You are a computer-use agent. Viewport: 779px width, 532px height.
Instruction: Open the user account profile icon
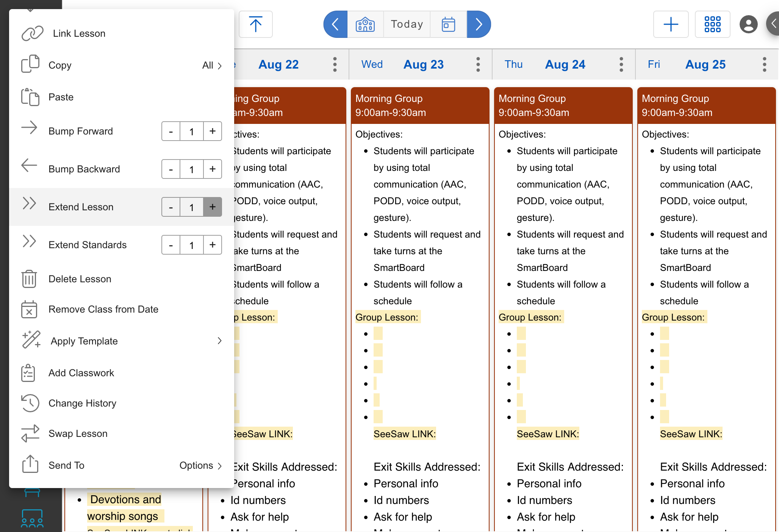pyautogui.click(x=749, y=24)
